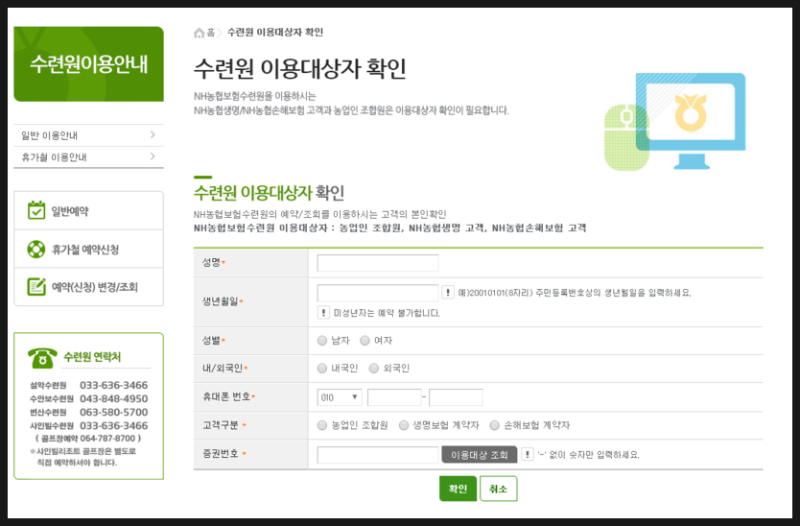Open the 휴가철 이용안내 menu item
Viewport: 800px width, 526px height.
point(88,157)
